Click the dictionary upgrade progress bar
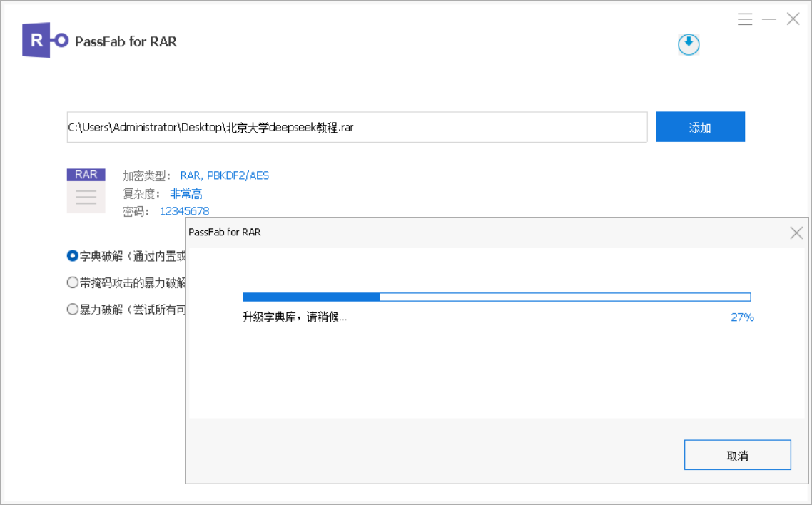Image resolution: width=812 pixels, height=505 pixels. coord(497,297)
